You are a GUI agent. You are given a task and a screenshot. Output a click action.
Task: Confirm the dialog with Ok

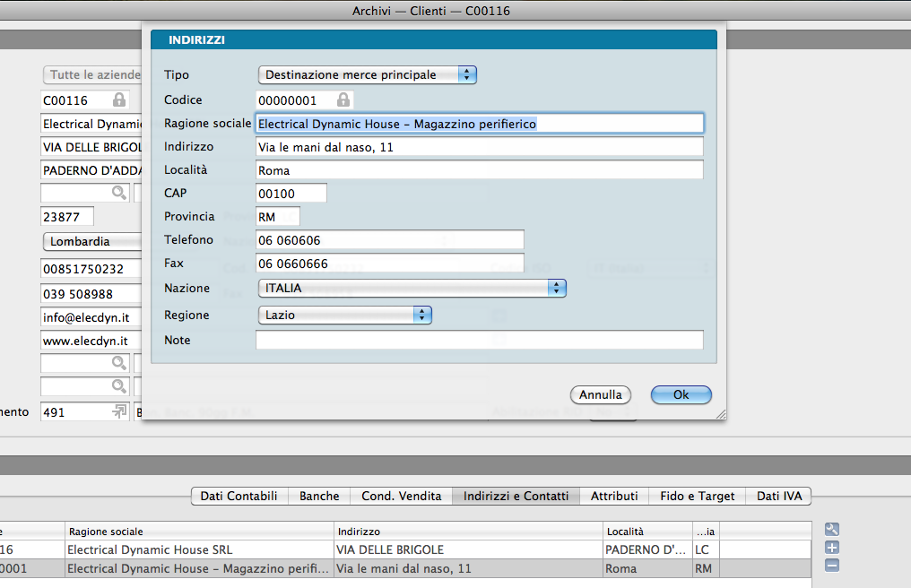[681, 394]
